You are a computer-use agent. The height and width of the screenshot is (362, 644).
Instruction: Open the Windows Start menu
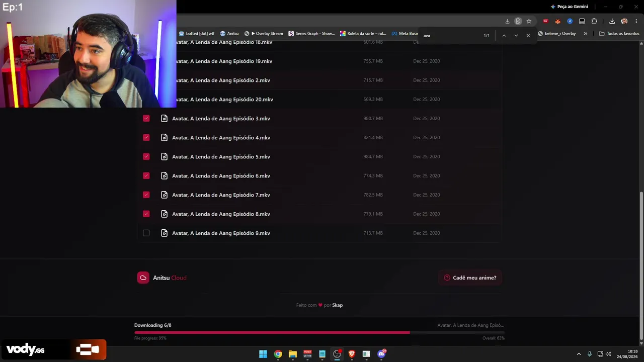[263, 354]
